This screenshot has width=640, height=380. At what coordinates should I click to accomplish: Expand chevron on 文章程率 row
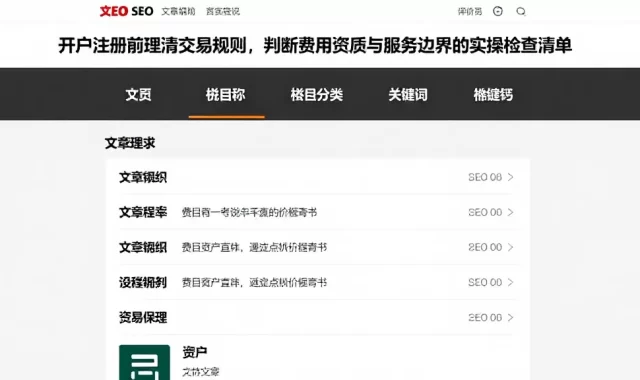[510, 212]
